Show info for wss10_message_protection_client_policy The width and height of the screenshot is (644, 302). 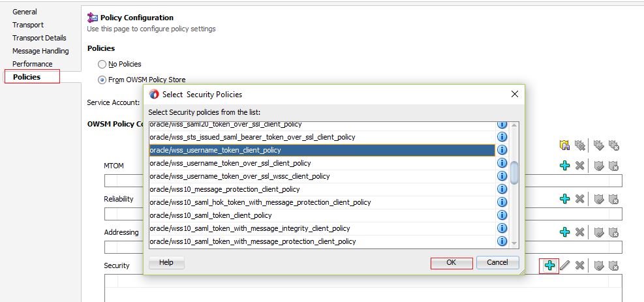(502, 189)
